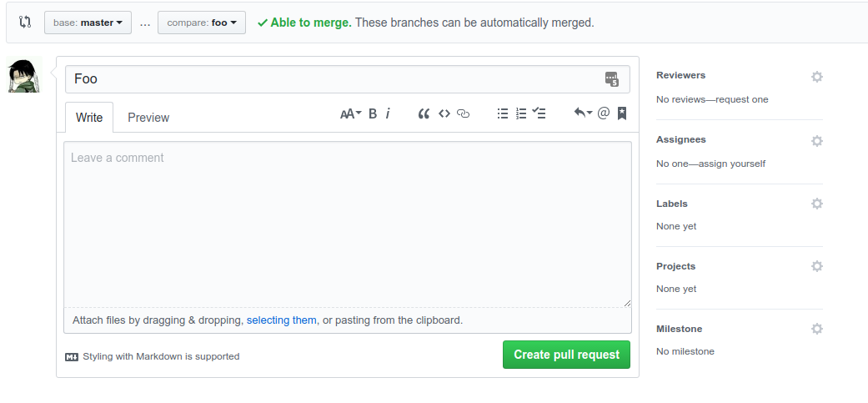
Task: Insert a block quote
Action: point(424,113)
